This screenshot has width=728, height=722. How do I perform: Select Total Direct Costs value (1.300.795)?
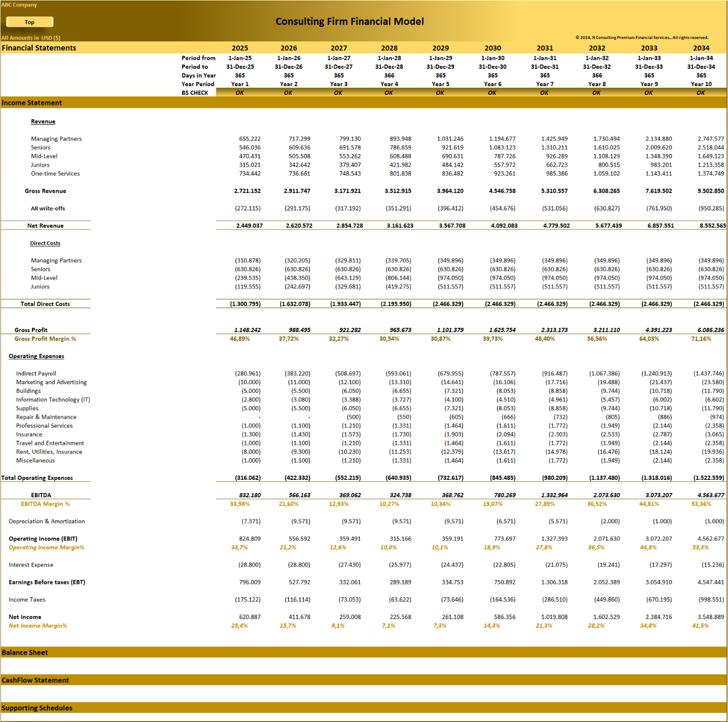click(245, 304)
